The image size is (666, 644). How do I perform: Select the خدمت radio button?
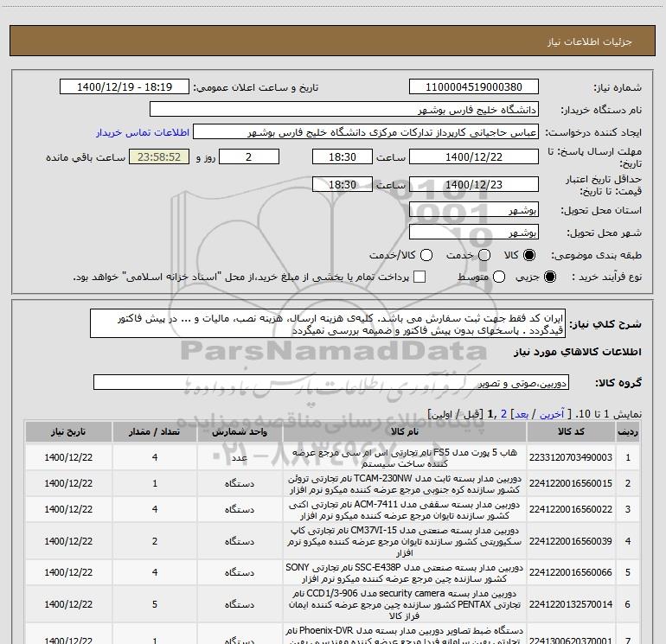click(x=484, y=255)
